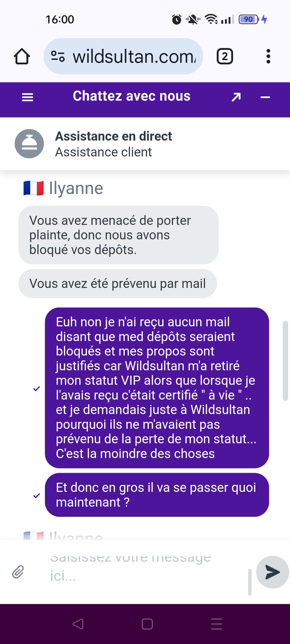Send message with arrow button
290x644 pixels.
[272, 572]
